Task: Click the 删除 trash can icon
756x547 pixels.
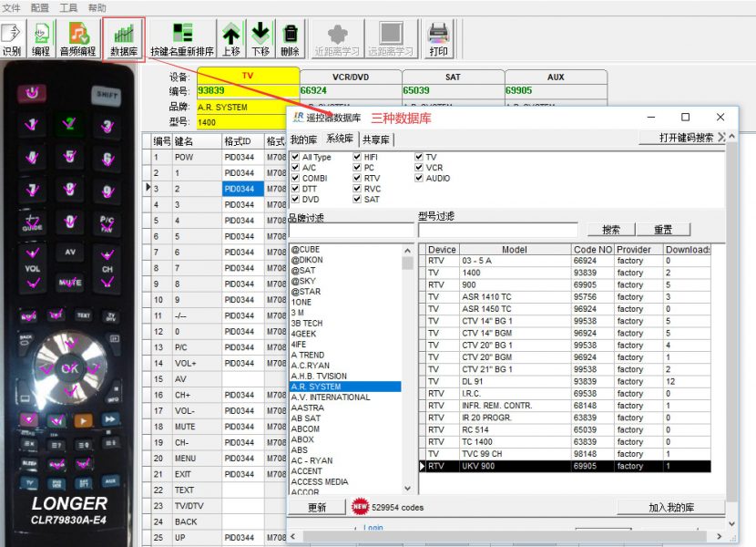Action: 290,38
